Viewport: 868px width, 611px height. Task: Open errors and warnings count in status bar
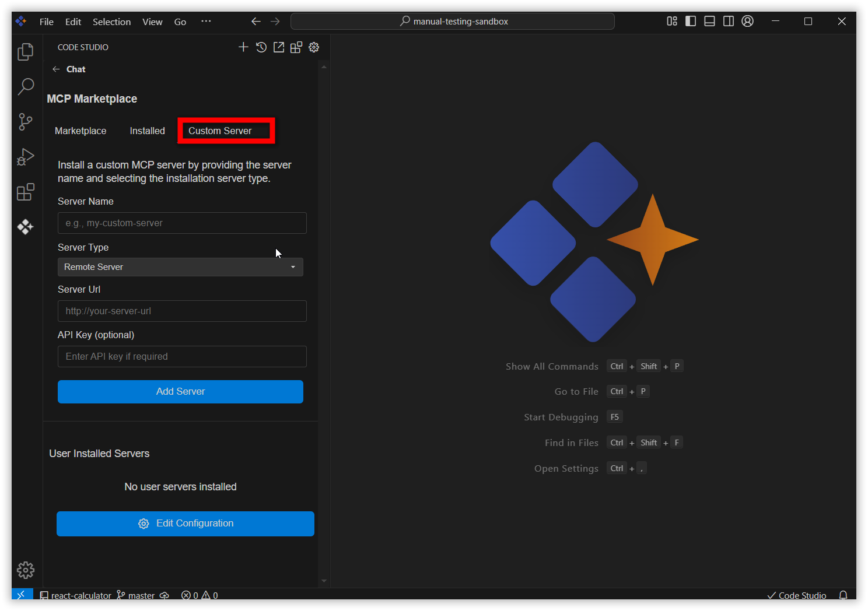(x=199, y=595)
